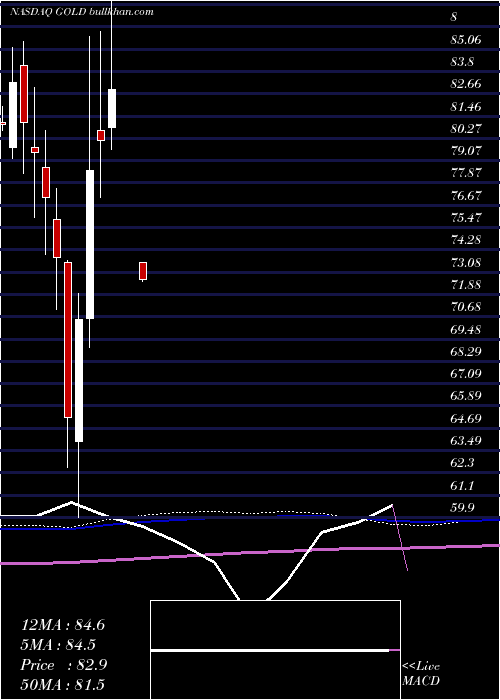
Task: Click the 77.87 price label
Action: tap(466, 173)
